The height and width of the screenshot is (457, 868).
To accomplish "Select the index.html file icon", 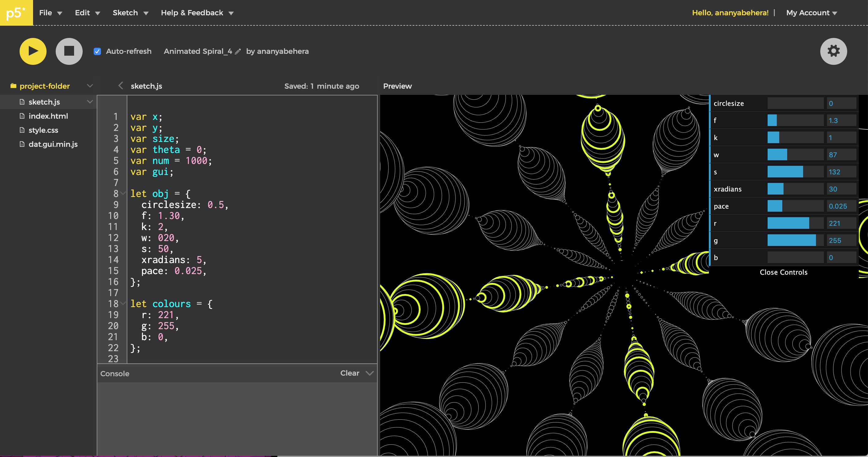I will (x=22, y=116).
